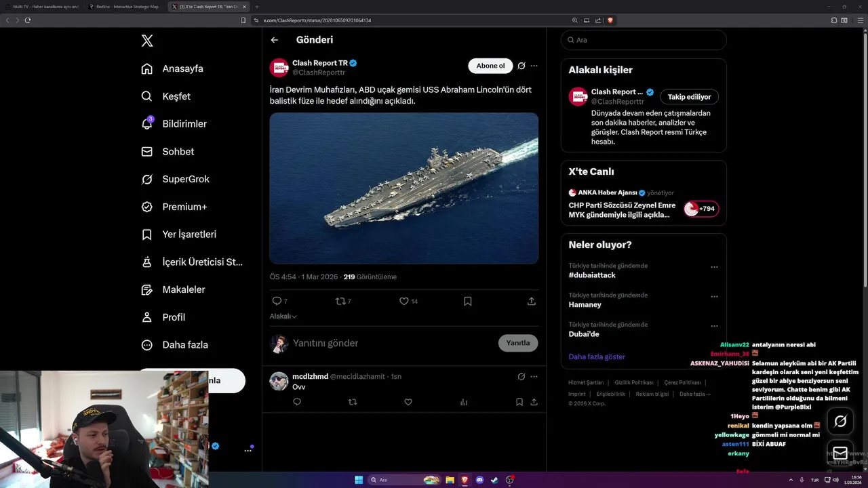Click the Clash Report TR post avatar

point(279,68)
